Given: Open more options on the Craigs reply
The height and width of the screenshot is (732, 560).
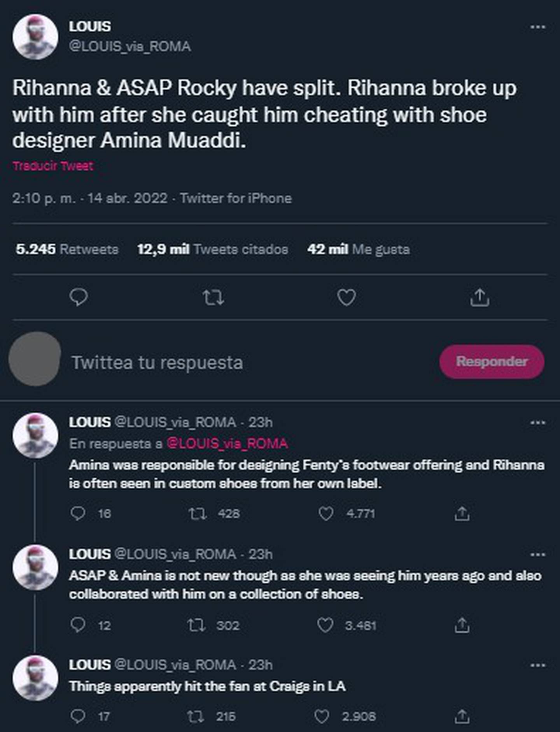Looking at the screenshot, I should 538,665.
